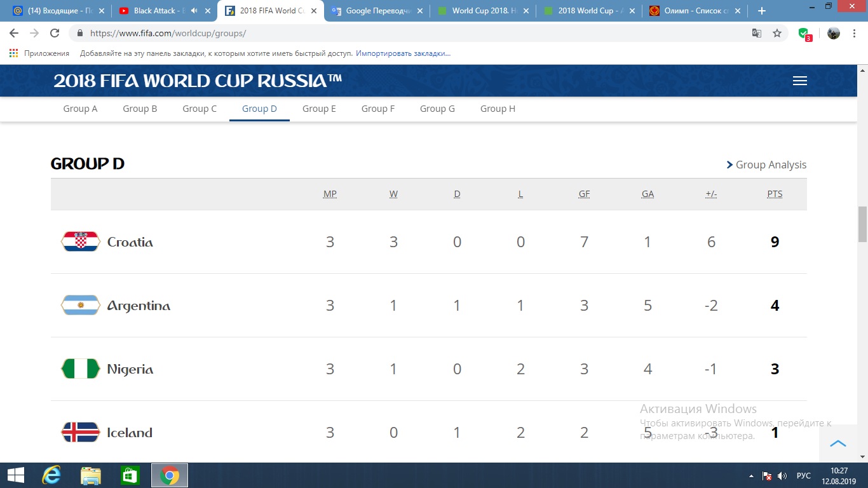Close the Black Attack YouTube tab
Viewport: 868px width, 488px height.
click(x=207, y=11)
